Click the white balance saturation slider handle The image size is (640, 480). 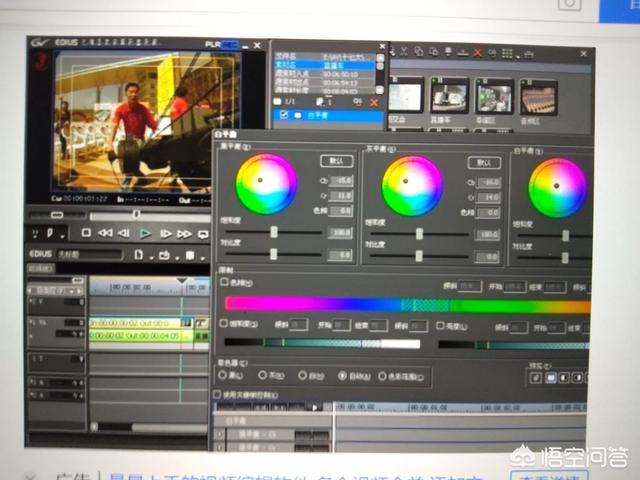click(x=566, y=236)
